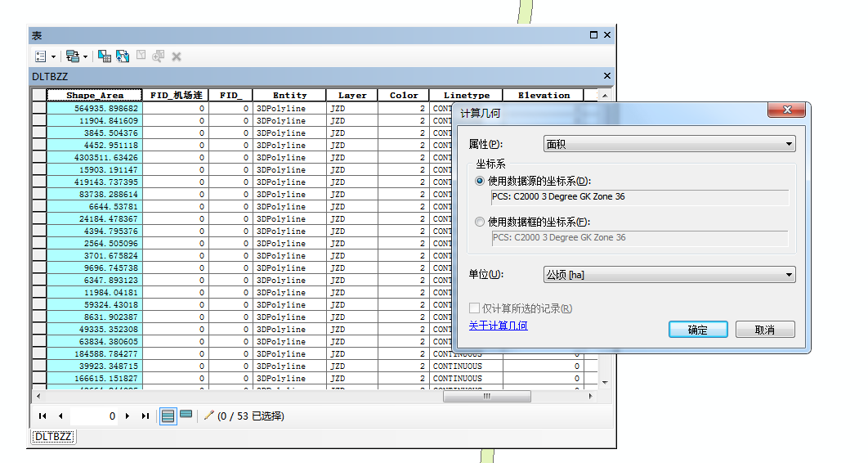Open the Related Tables icon
Screen dimensions: 868x463
(73, 56)
